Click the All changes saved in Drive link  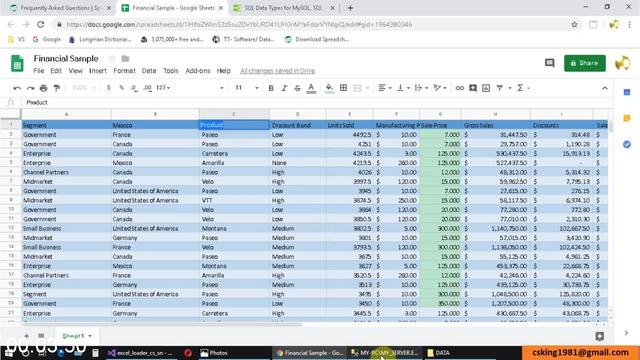[278, 71]
